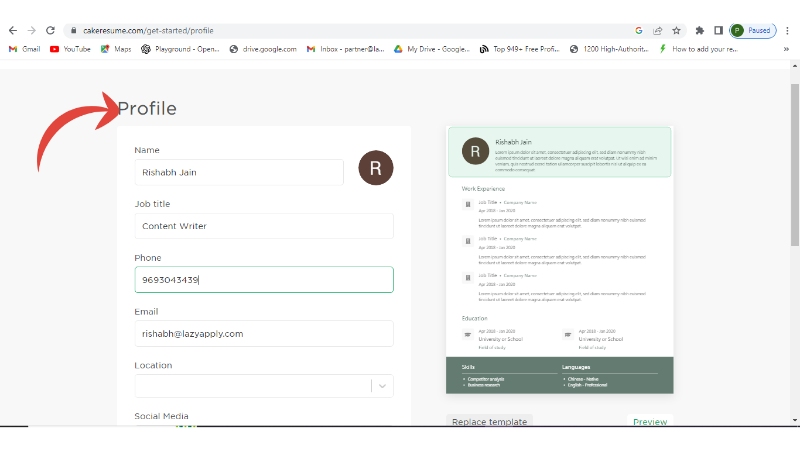Viewport: 800px width, 449px height.
Task: Click the browser back arrow
Action: [x=12, y=31]
